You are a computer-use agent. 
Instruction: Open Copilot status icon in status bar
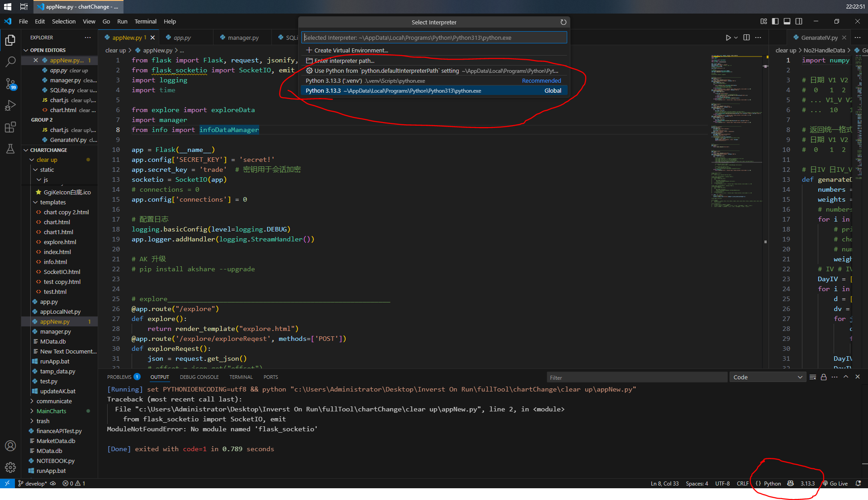[x=790, y=483]
